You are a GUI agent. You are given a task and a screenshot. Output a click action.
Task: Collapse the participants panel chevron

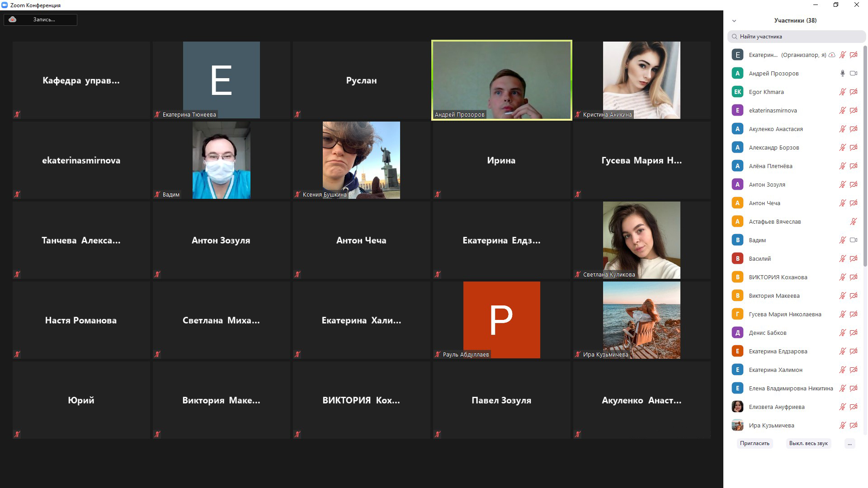pos(734,21)
